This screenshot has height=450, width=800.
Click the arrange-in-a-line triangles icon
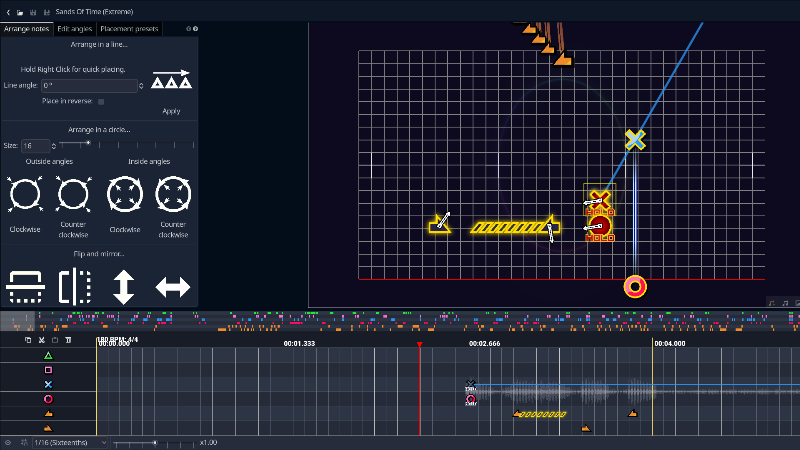point(171,80)
